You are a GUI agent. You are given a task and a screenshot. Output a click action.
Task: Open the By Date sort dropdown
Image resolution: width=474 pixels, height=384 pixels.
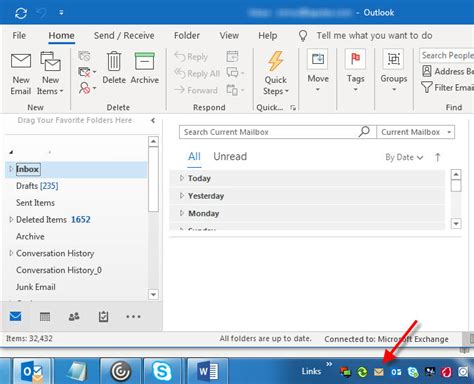pos(404,157)
